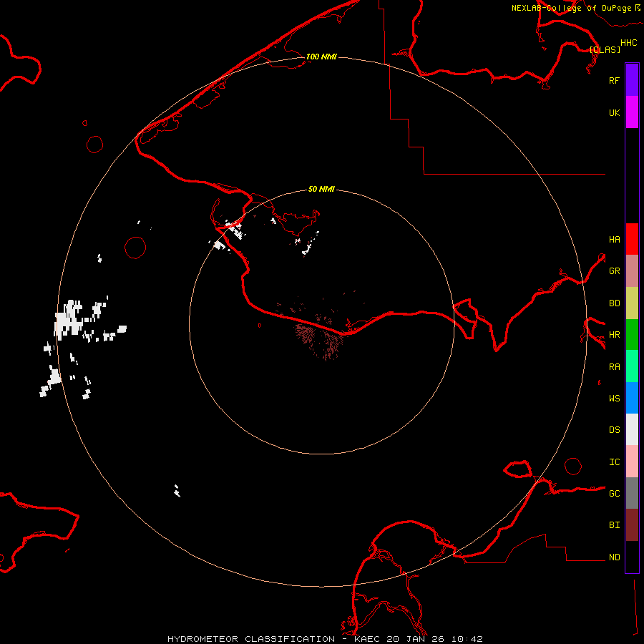
Task: Click the RA legend label
Action: tap(614, 367)
